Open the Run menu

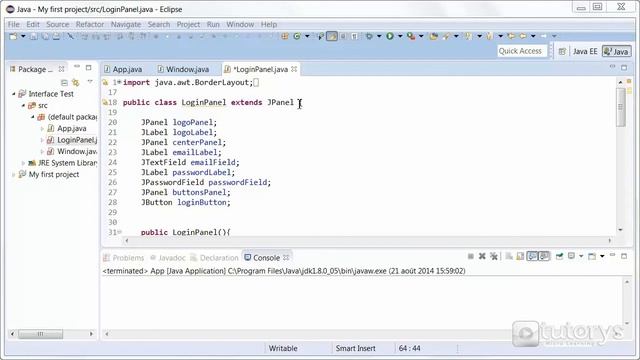tap(213, 24)
